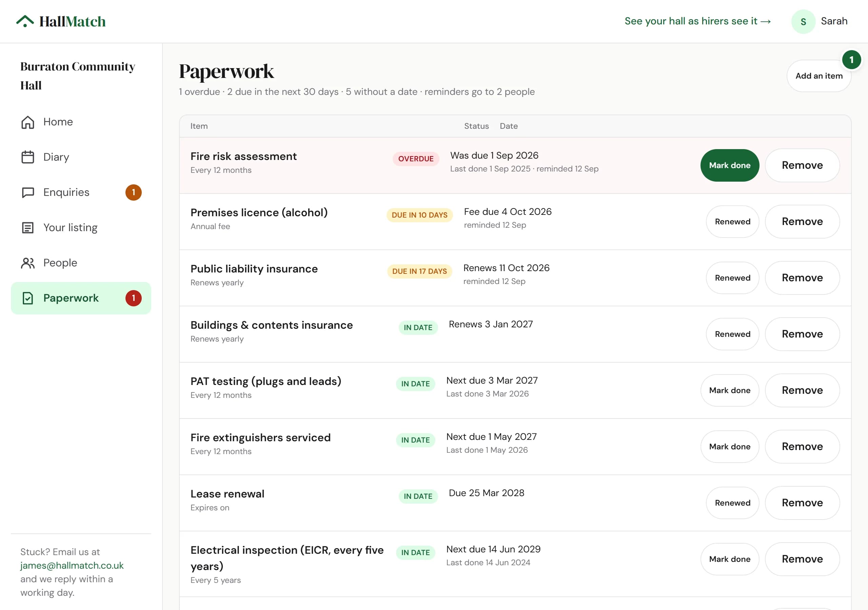Go to Enquiries
The height and width of the screenshot is (610, 868).
tap(81, 192)
